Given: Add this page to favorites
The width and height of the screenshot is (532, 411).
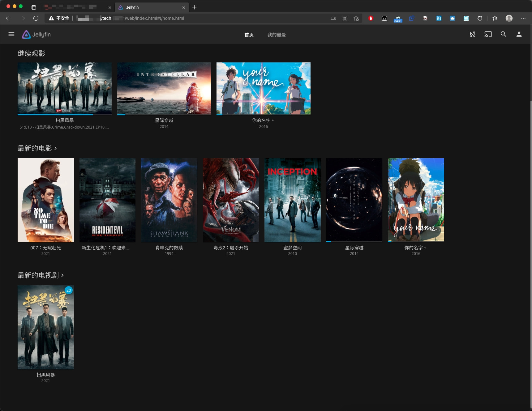Looking at the screenshot, I should 356,18.
